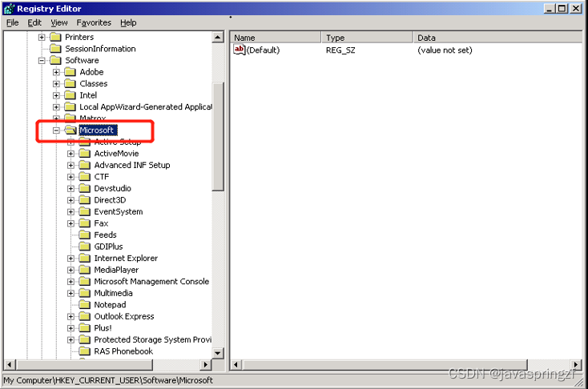Screen dimensions: 588x389
Task: Expand the Plus! key
Action: click(70, 328)
